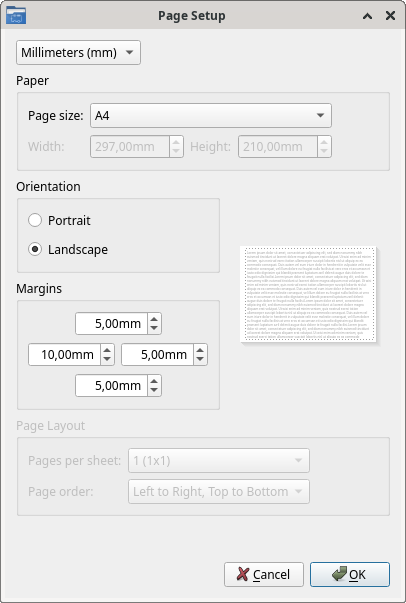Open the Page size A4 dropdown
The width and height of the screenshot is (406, 603).
pyautogui.click(x=211, y=115)
